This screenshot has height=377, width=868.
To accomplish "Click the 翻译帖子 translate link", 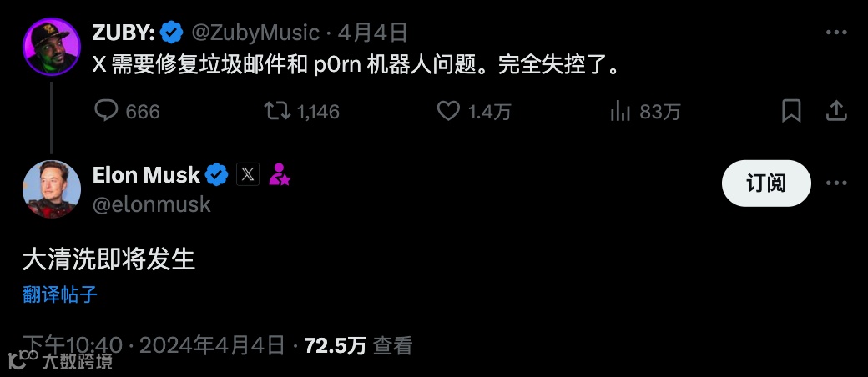I will pyautogui.click(x=60, y=294).
